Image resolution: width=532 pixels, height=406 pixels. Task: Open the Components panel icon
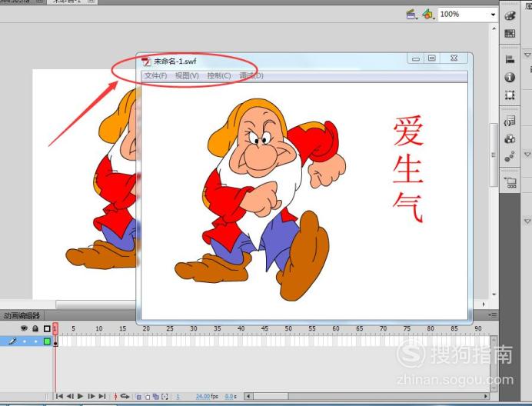pyautogui.click(x=510, y=139)
